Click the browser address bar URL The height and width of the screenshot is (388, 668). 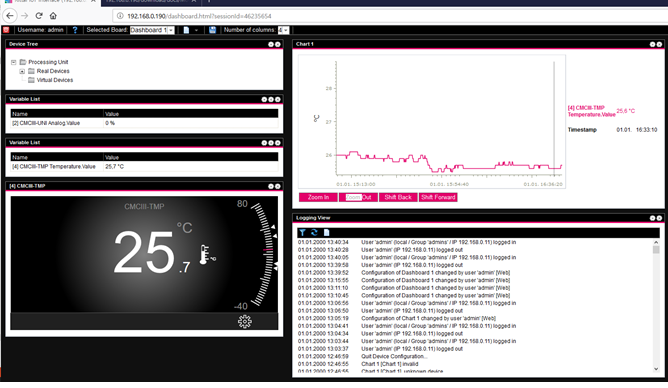pos(199,16)
